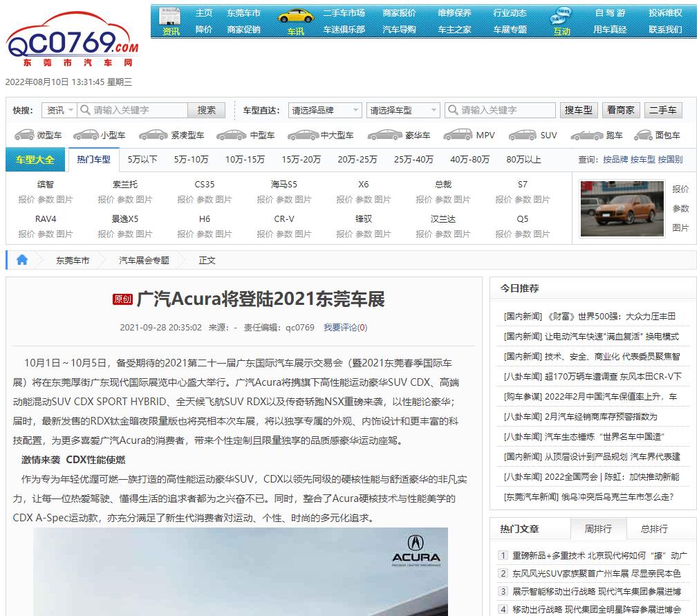699x616 pixels.
Task: Switch to the 5万以下 price tab
Action: (x=142, y=160)
